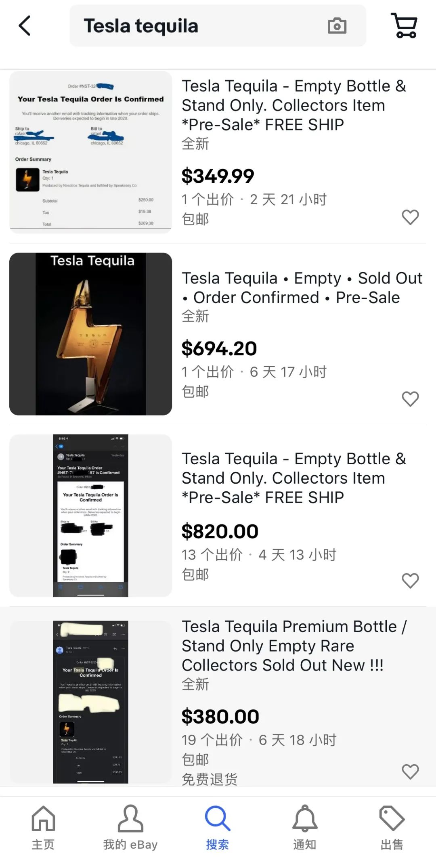
Task: Open order confirmation thumbnail of first listing
Action: (x=91, y=152)
